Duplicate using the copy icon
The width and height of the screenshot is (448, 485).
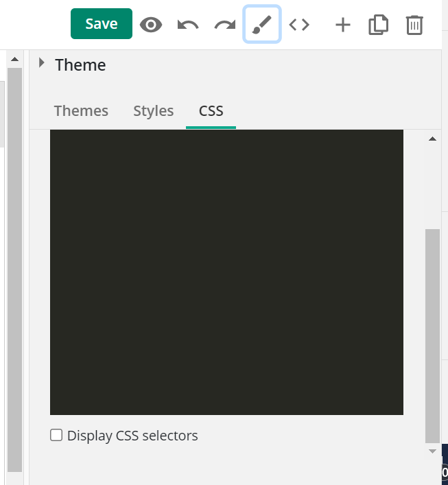tap(379, 25)
